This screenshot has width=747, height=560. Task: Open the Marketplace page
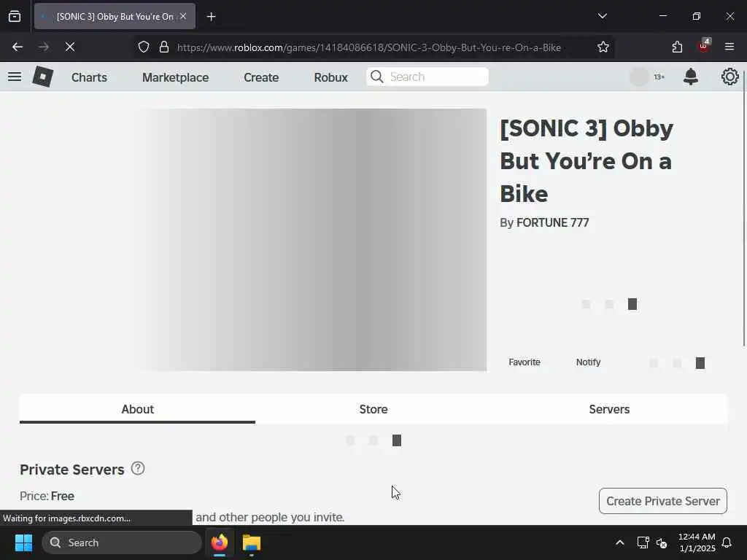click(x=175, y=77)
